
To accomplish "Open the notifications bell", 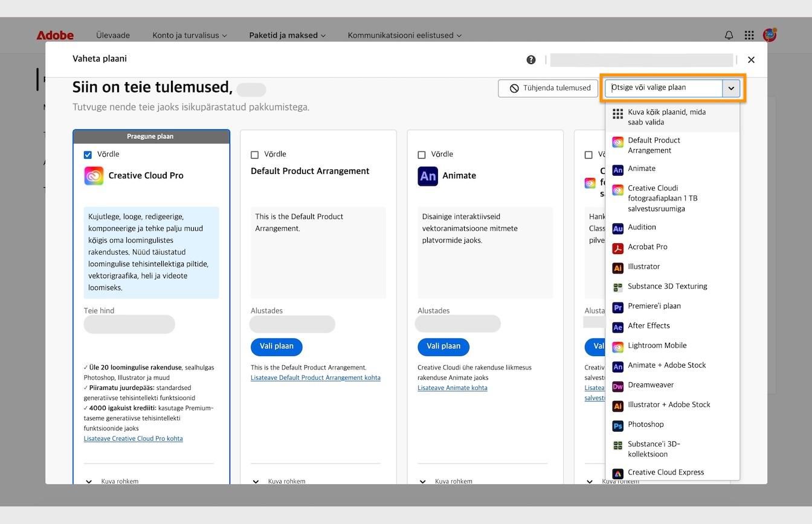I will pyautogui.click(x=729, y=35).
